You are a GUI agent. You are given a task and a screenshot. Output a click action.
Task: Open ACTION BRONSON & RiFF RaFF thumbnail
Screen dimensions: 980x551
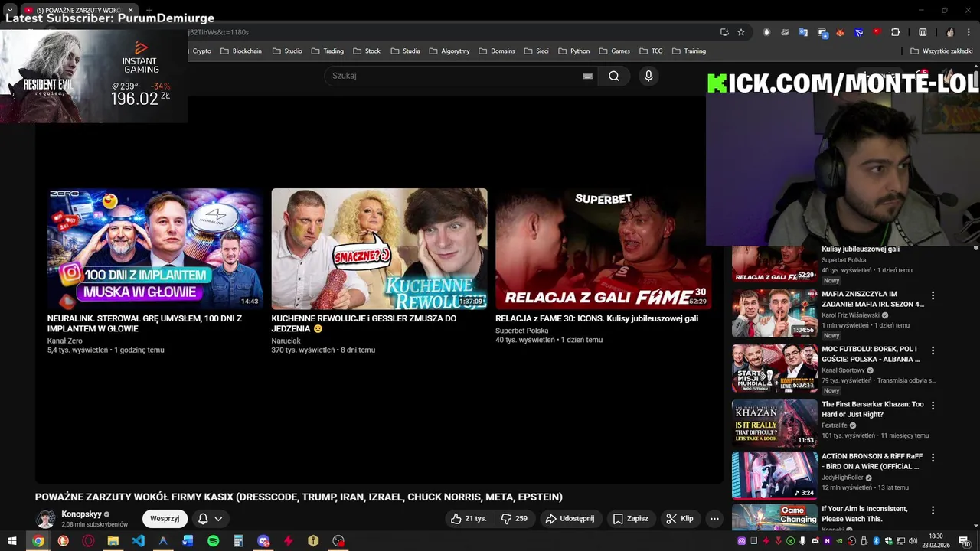(x=774, y=474)
